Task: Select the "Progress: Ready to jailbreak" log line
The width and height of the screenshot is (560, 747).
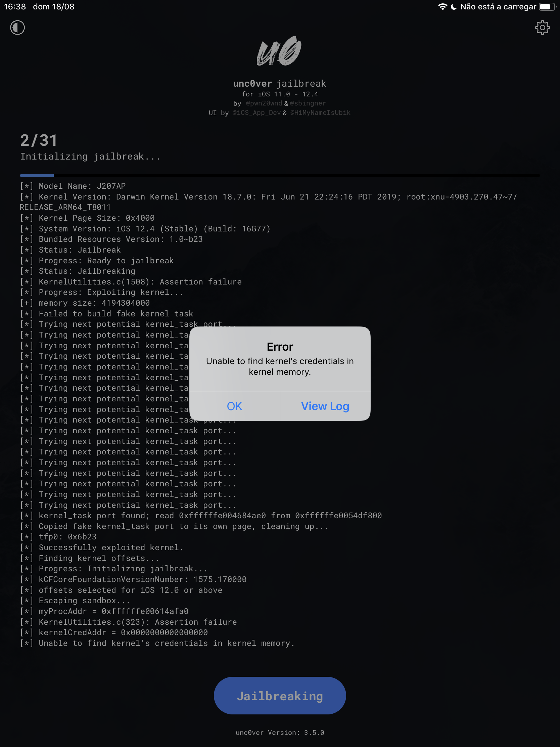Action: click(97, 261)
